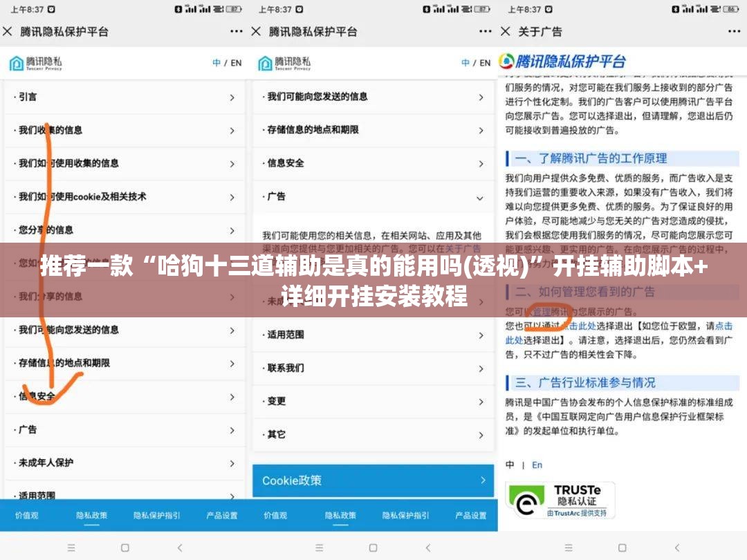
Task: Open the three-dot menu on 关于广告 page
Action: point(734,31)
